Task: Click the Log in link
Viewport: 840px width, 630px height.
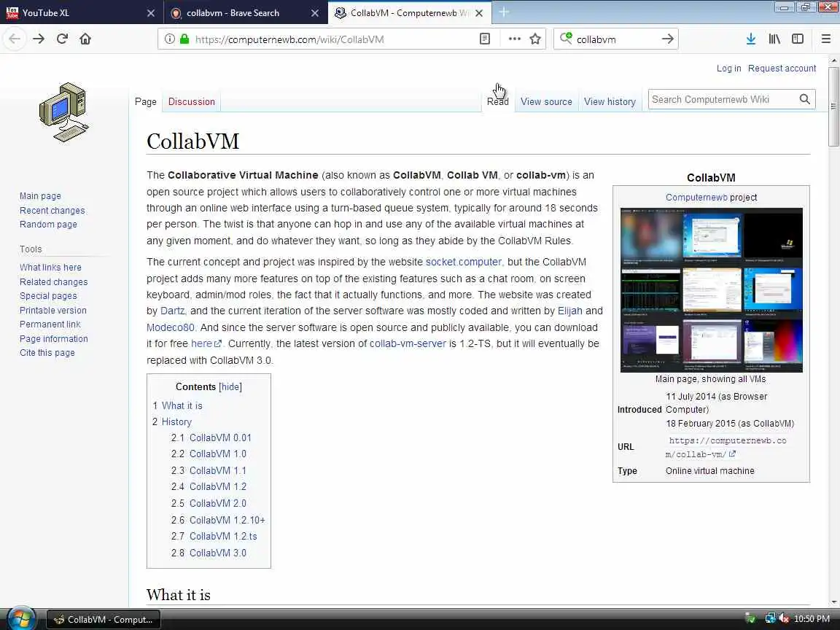Action: click(x=728, y=69)
